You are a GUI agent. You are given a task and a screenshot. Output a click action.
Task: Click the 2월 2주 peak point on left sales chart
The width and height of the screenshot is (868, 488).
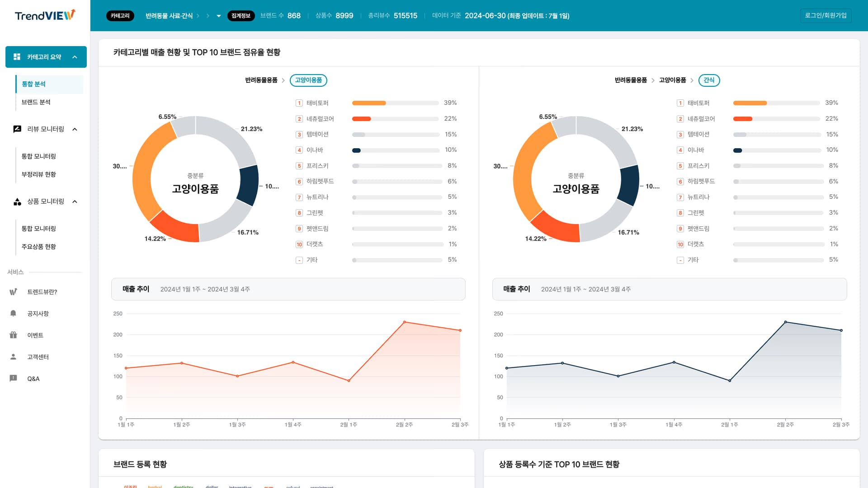coord(404,322)
